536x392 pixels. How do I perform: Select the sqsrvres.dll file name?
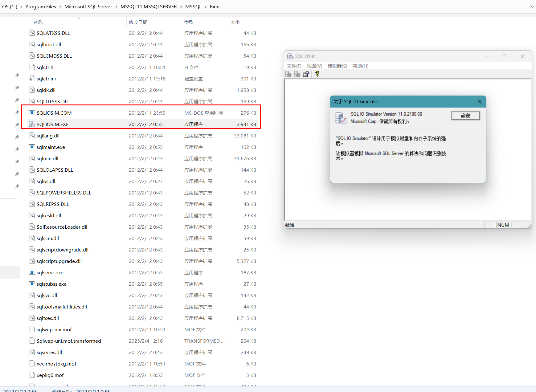click(49, 352)
